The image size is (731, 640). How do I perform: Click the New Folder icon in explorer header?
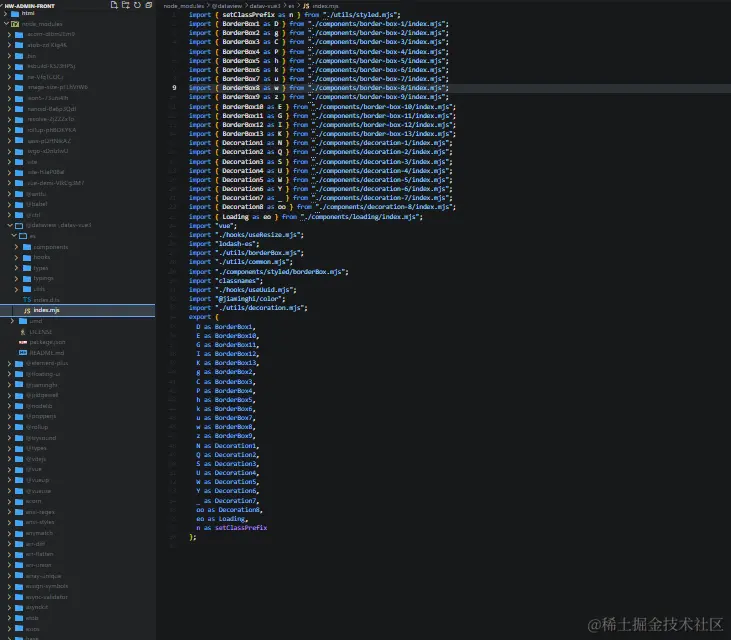125,5
